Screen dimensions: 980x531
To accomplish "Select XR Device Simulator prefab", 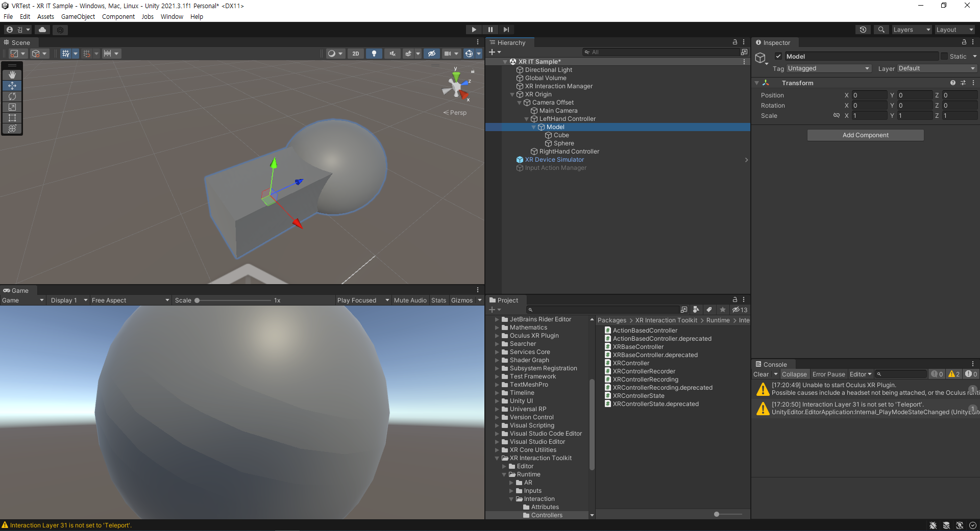I will (554, 160).
